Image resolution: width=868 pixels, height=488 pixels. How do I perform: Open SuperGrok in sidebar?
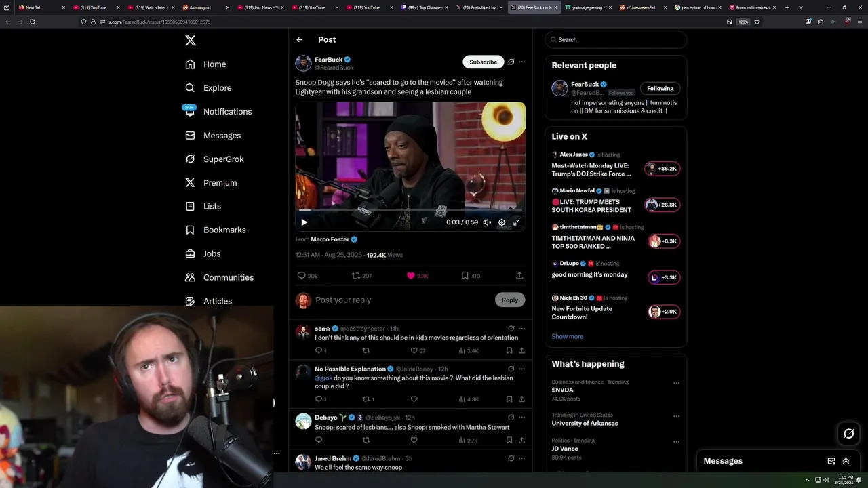pyautogui.click(x=214, y=159)
